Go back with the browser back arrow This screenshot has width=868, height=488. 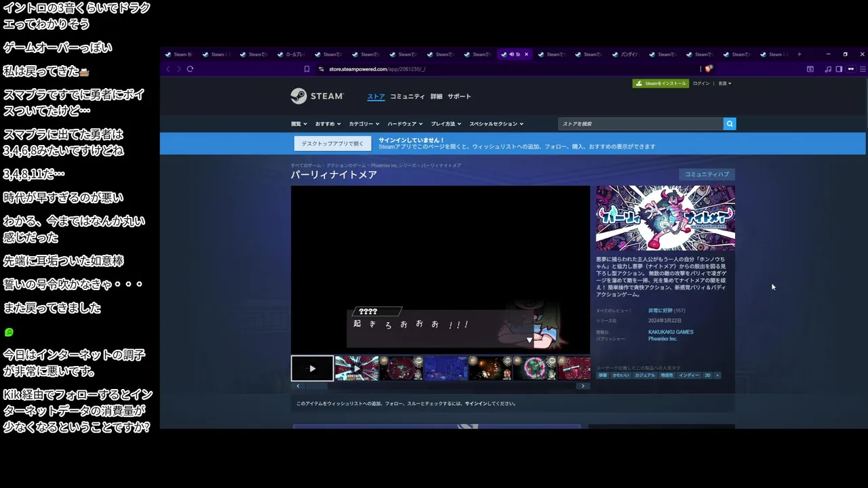(167, 69)
